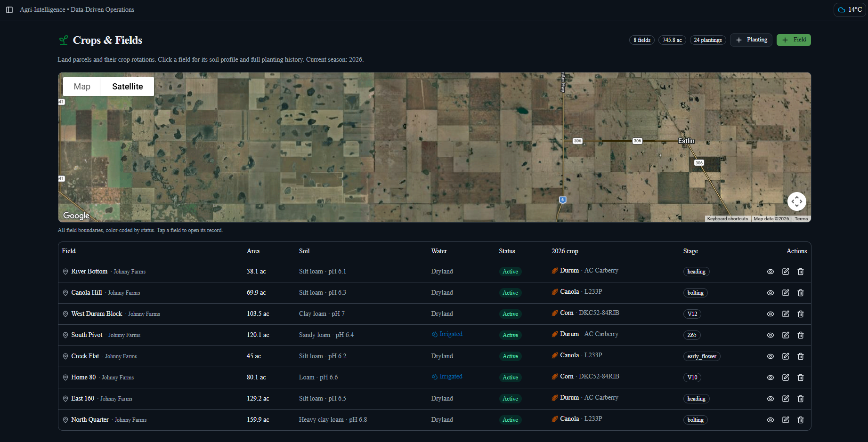Image resolution: width=868 pixels, height=442 pixels.
Task: Click Home 80's Irrigated water label
Action: pyautogui.click(x=447, y=377)
